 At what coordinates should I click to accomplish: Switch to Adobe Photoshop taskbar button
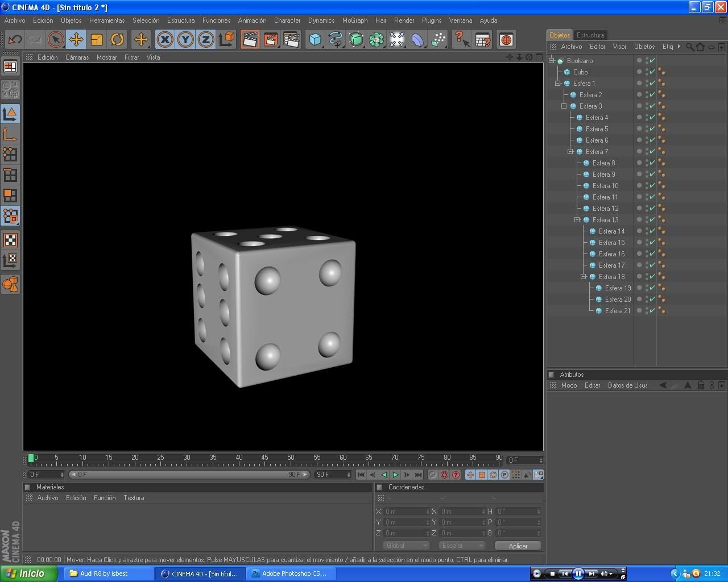pyautogui.click(x=290, y=573)
